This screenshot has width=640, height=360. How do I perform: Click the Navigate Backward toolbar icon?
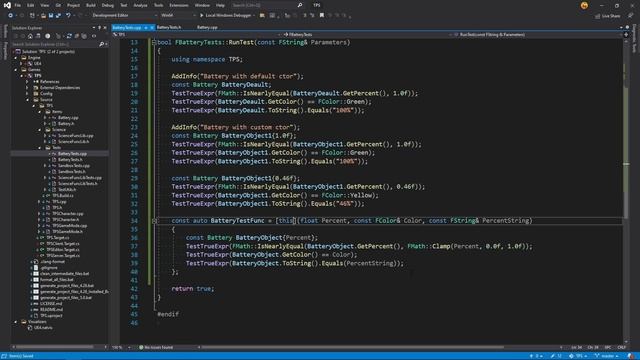pos(10,16)
